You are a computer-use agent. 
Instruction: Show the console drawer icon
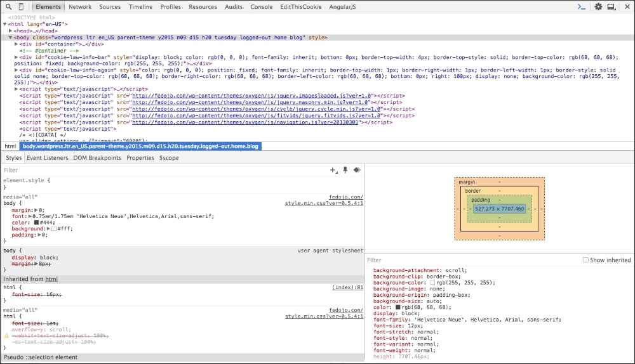582,6
